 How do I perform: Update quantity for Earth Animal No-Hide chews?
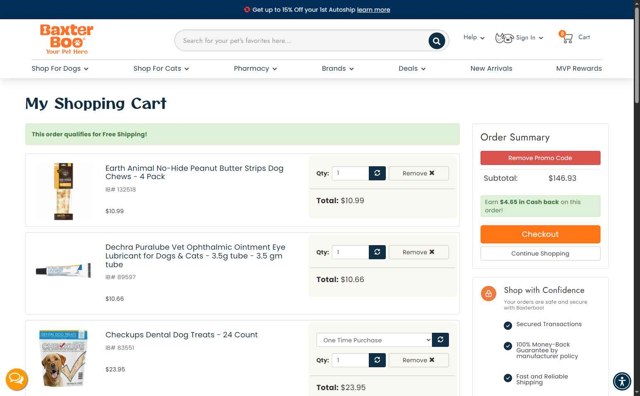(377, 173)
